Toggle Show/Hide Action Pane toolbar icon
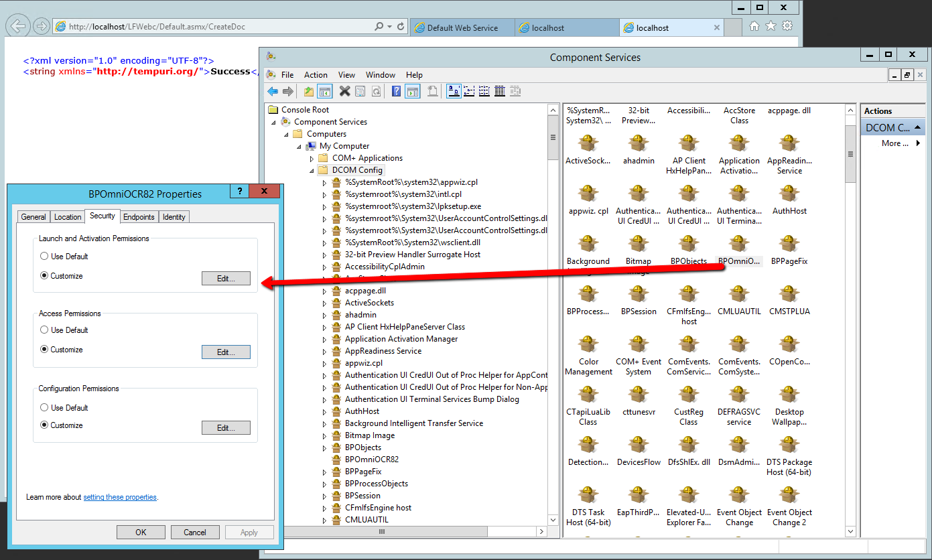 coord(412,91)
